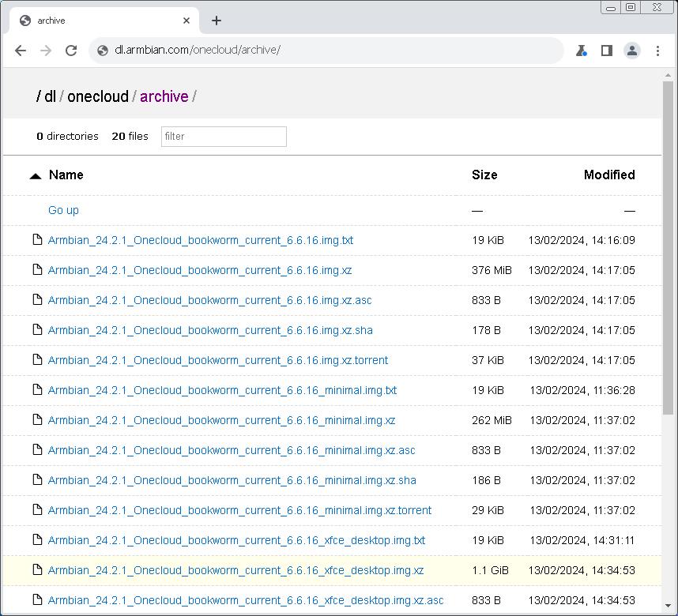Sort by the Name column ascending arrow
This screenshot has width=678, height=616.
pos(35,176)
